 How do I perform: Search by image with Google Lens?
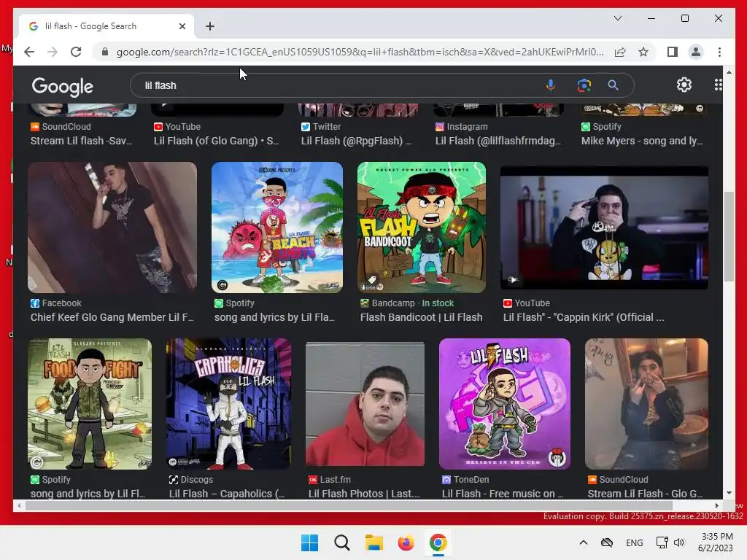pos(584,85)
